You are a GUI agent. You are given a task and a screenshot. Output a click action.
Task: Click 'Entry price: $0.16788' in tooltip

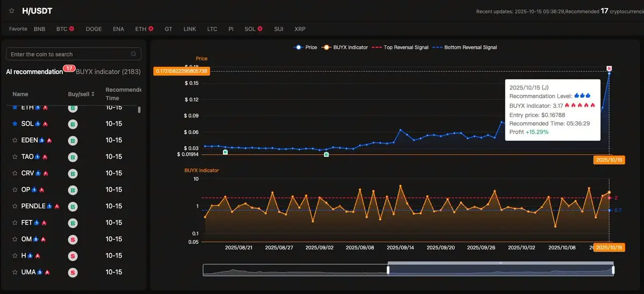537,115
